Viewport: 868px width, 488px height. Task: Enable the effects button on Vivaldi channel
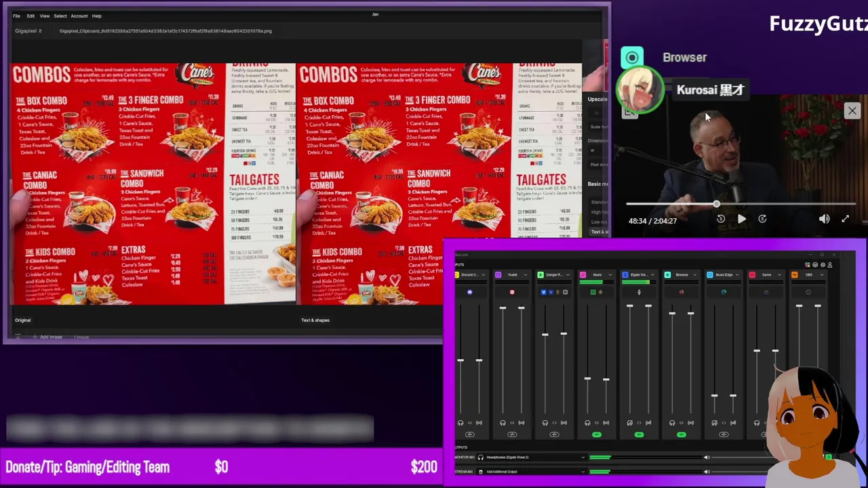pyautogui.click(x=512, y=434)
